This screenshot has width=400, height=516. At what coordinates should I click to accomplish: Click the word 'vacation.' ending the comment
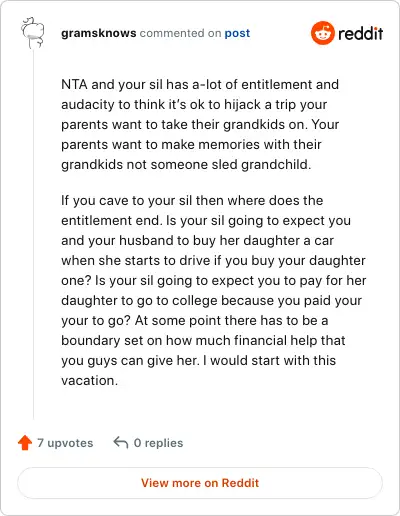89,380
